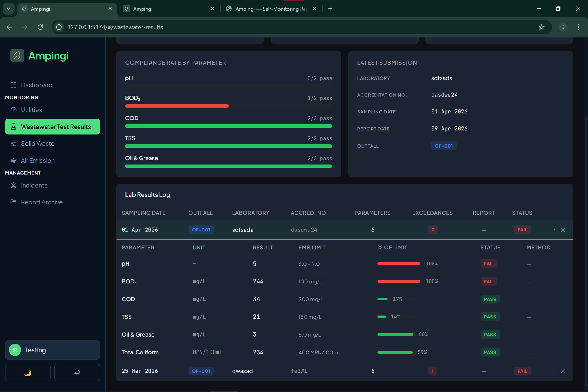Click the logout arrow button
Screen dimensions: 588x392
click(77, 372)
